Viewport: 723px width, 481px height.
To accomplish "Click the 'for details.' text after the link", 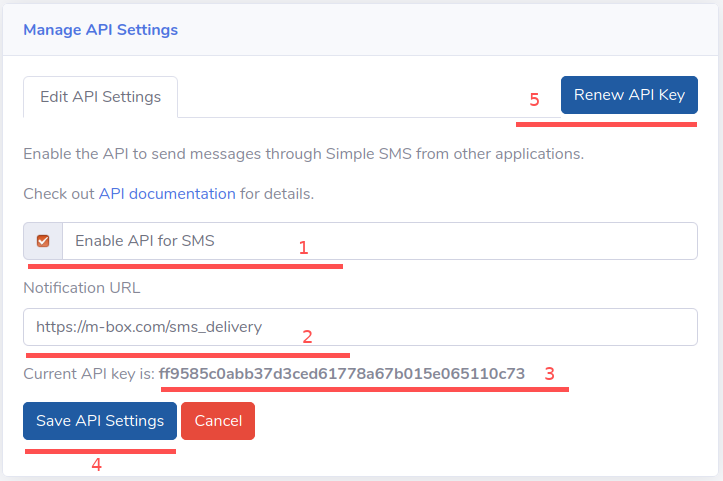I will [x=277, y=194].
